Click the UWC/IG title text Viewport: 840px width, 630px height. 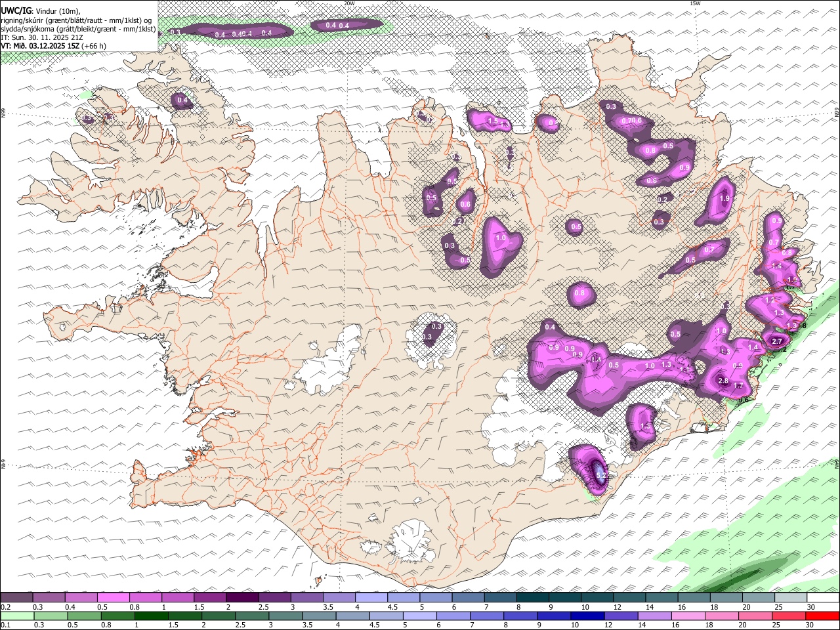click(16, 11)
